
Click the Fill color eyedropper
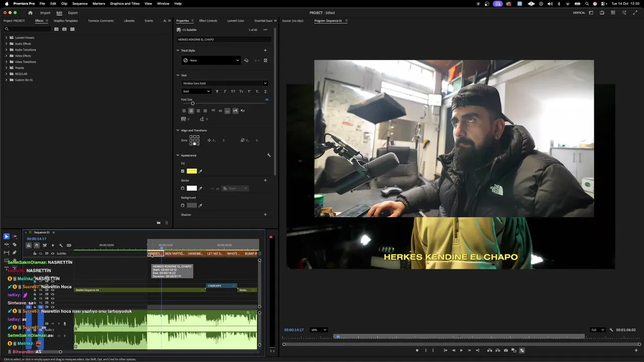coord(200,171)
